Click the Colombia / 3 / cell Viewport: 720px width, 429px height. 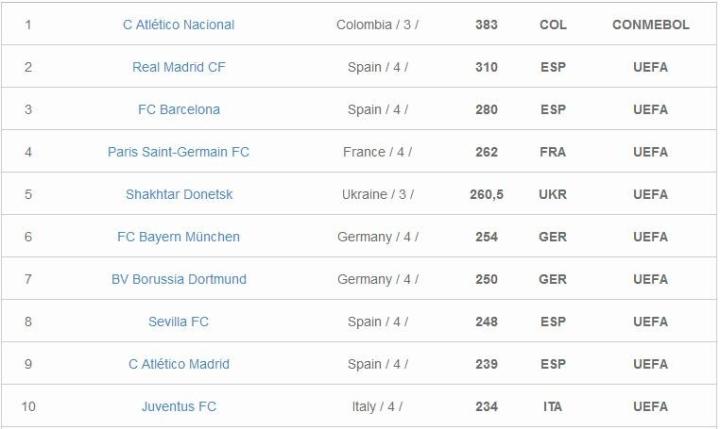377,25
